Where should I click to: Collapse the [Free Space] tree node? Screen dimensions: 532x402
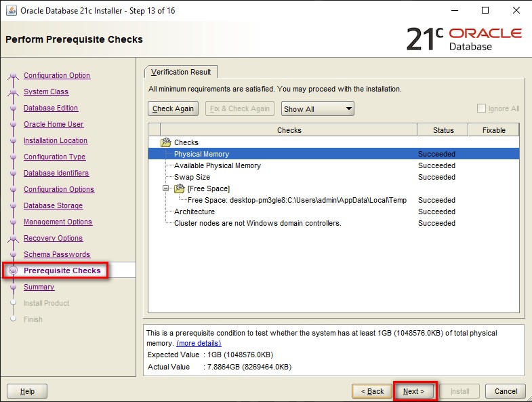pos(165,188)
